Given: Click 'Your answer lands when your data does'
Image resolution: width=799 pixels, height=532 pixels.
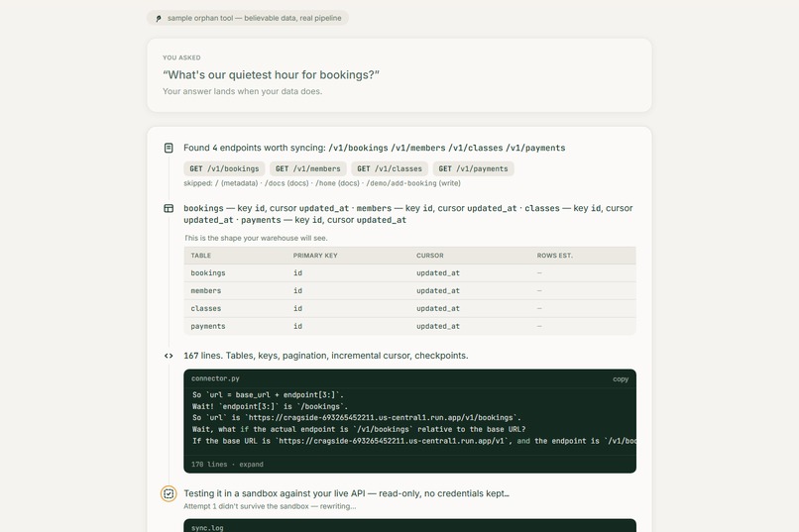Looking at the screenshot, I should [243, 91].
